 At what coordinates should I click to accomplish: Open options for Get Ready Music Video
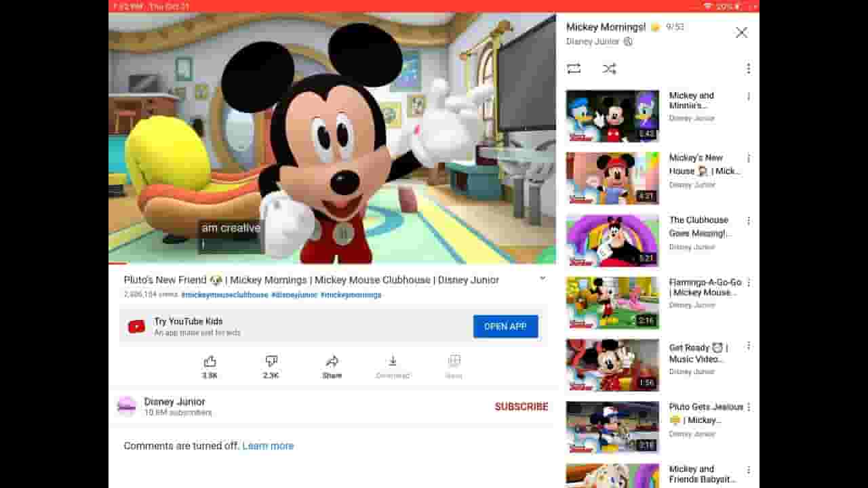click(x=748, y=346)
